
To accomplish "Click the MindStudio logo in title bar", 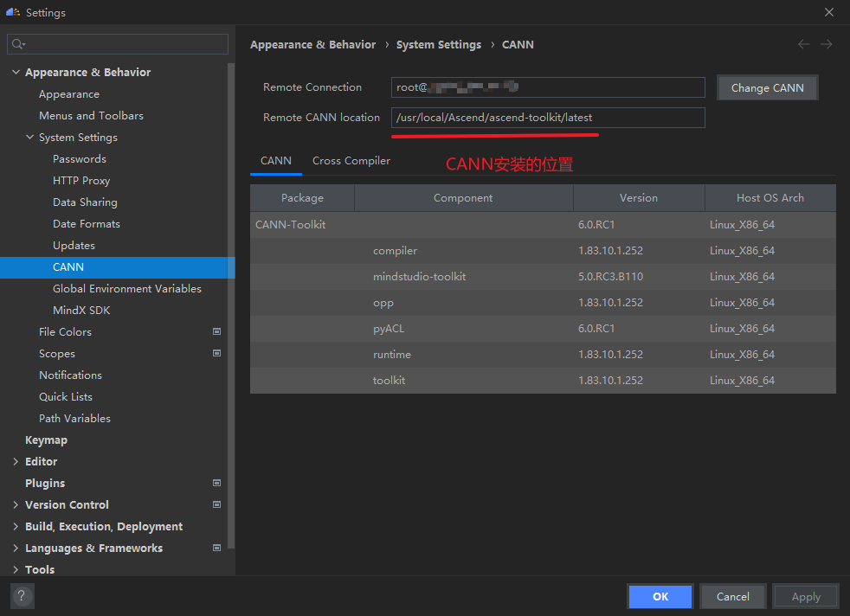I will click(12, 12).
